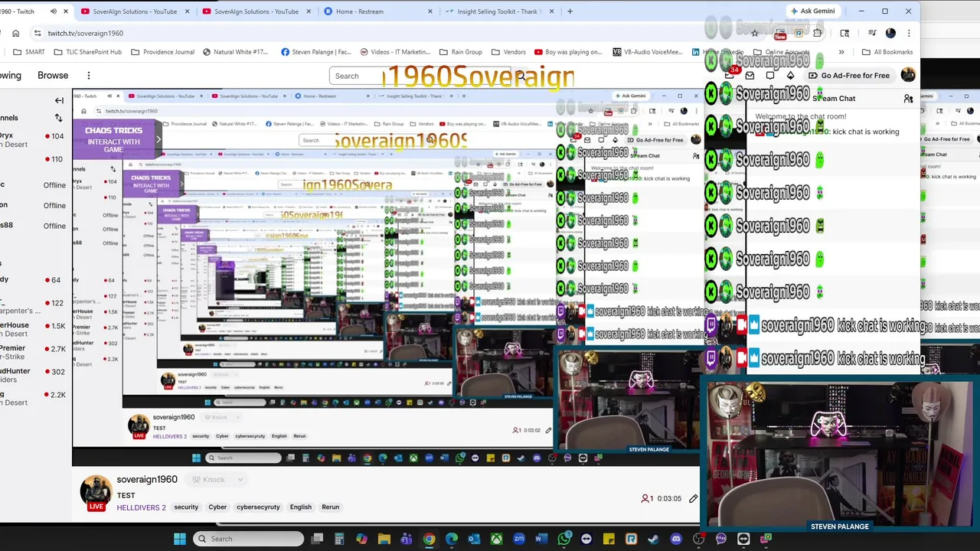Open Natural White #17 bookmark
980x551 pixels.
[235, 52]
